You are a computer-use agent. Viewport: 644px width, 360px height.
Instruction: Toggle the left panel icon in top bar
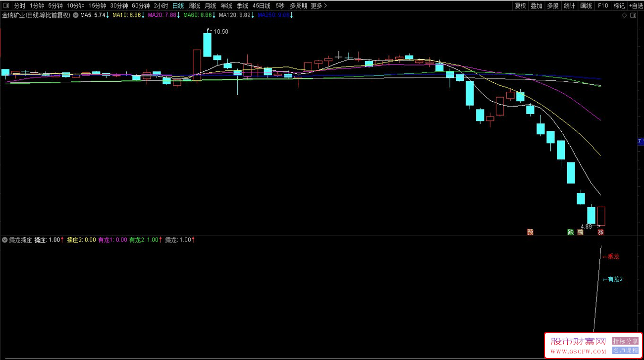coord(6,6)
